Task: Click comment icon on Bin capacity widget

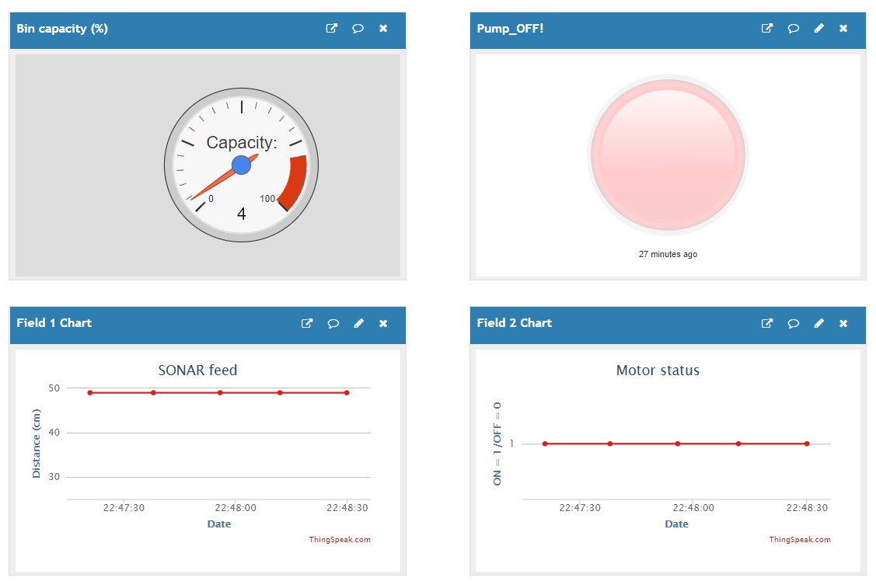Action: 358,29
